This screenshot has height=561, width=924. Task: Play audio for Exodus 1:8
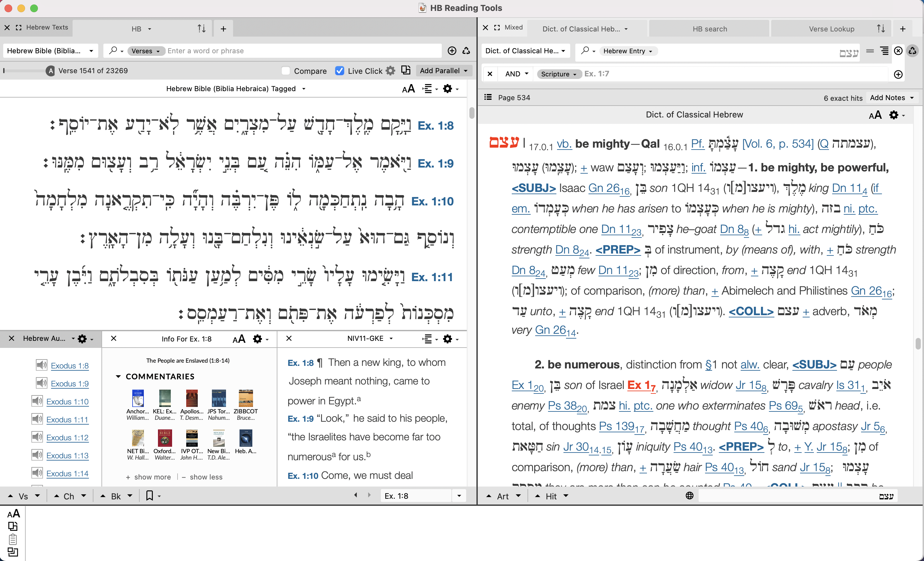(41, 365)
